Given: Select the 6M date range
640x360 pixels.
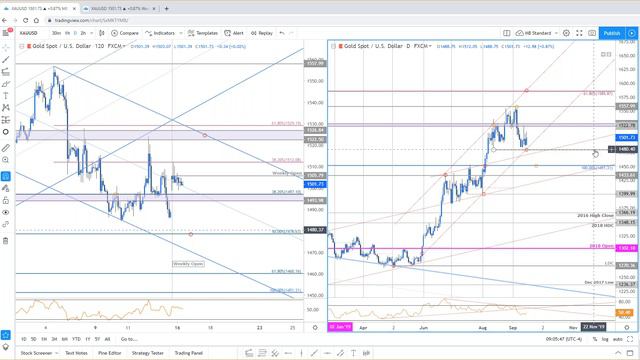Looking at the screenshot, I should [x=64, y=339].
